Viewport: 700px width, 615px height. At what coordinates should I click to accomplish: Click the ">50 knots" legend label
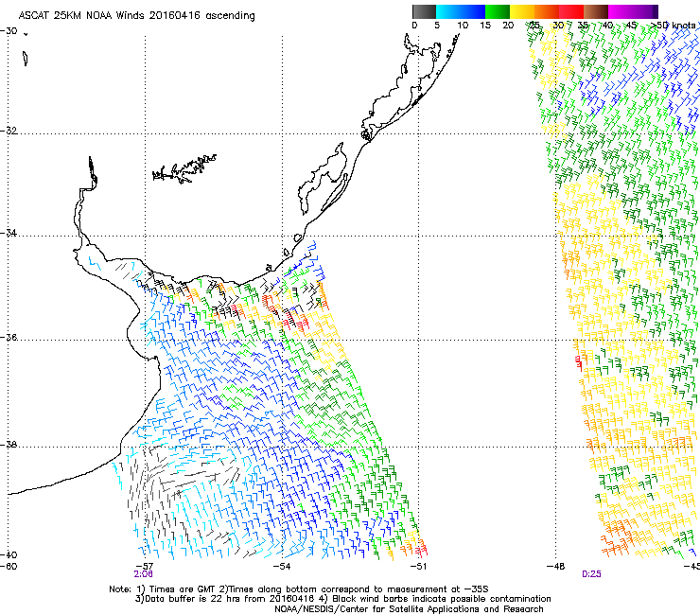coord(673,26)
